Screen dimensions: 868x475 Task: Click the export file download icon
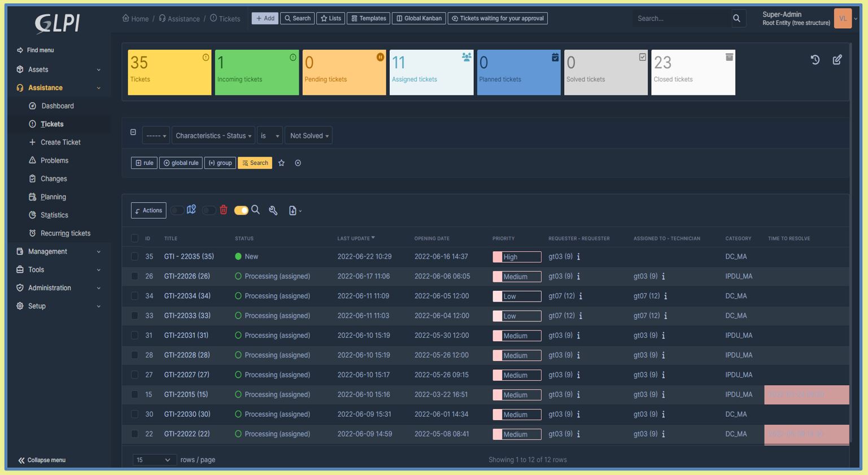click(294, 211)
